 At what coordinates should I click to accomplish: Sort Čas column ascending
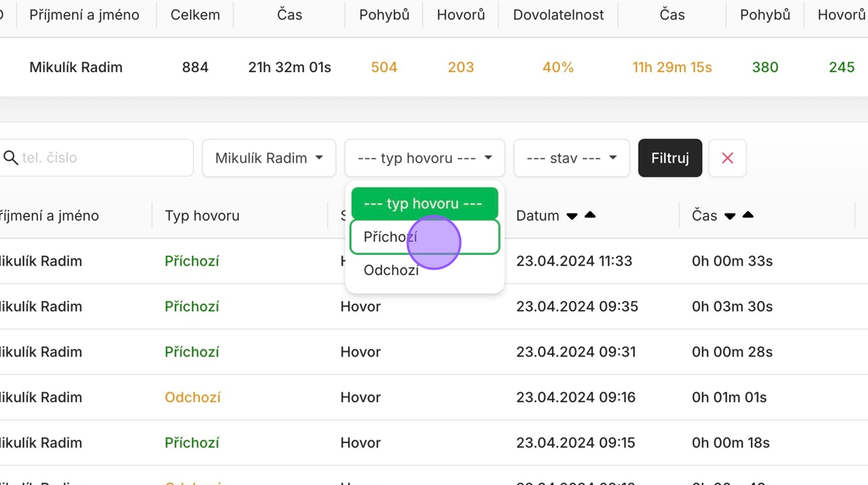coord(748,215)
